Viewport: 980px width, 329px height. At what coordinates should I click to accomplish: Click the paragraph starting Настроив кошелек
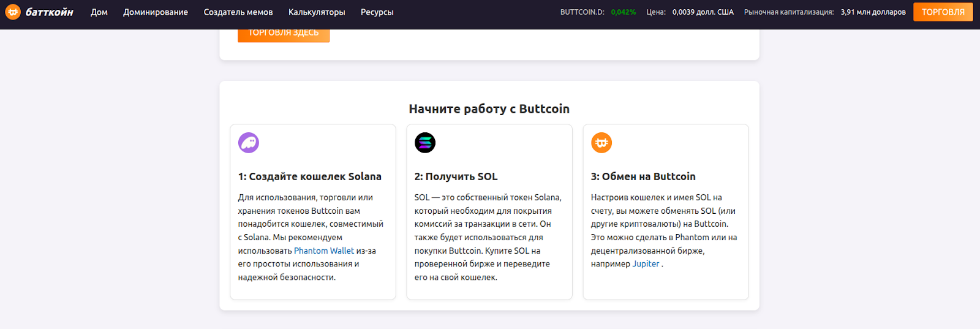665,230
